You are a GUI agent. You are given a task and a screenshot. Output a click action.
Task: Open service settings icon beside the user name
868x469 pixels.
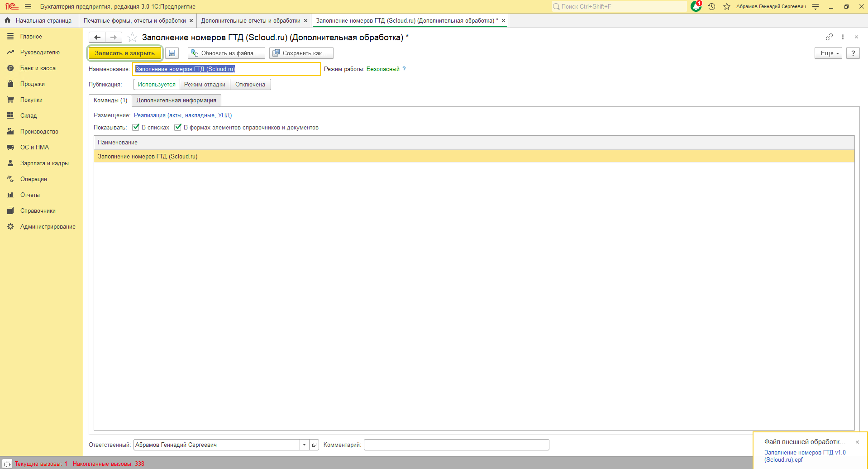pyautogui.click(x=816, y=7)
